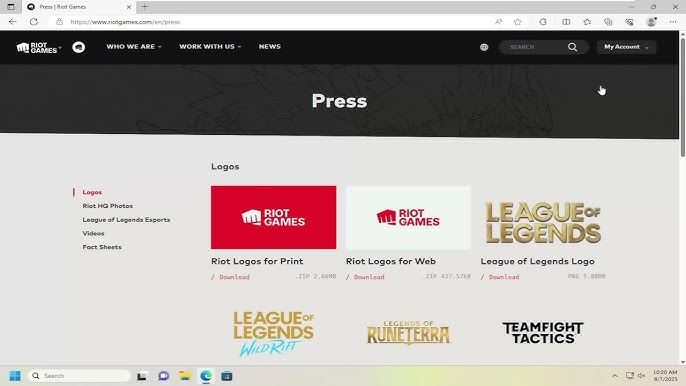
Task: Click the Riot Games logo in navbar
Action: pos(37,47)
